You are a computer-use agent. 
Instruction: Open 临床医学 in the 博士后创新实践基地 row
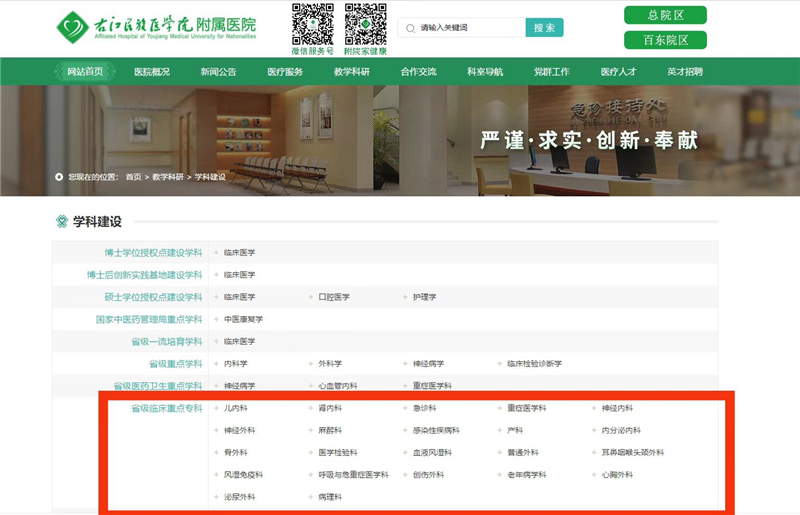[x=239, y=275]
